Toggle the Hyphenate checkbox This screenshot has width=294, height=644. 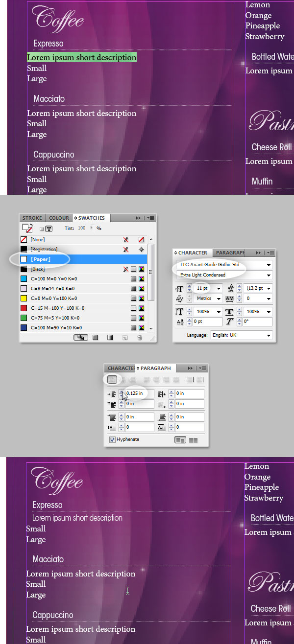113,439
